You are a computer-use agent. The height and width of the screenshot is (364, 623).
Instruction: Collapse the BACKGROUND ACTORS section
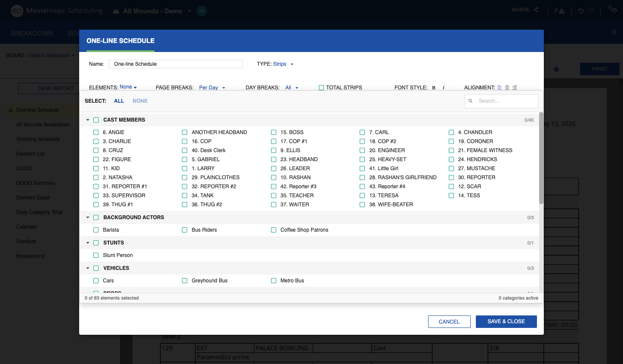(x=88, y=217)
